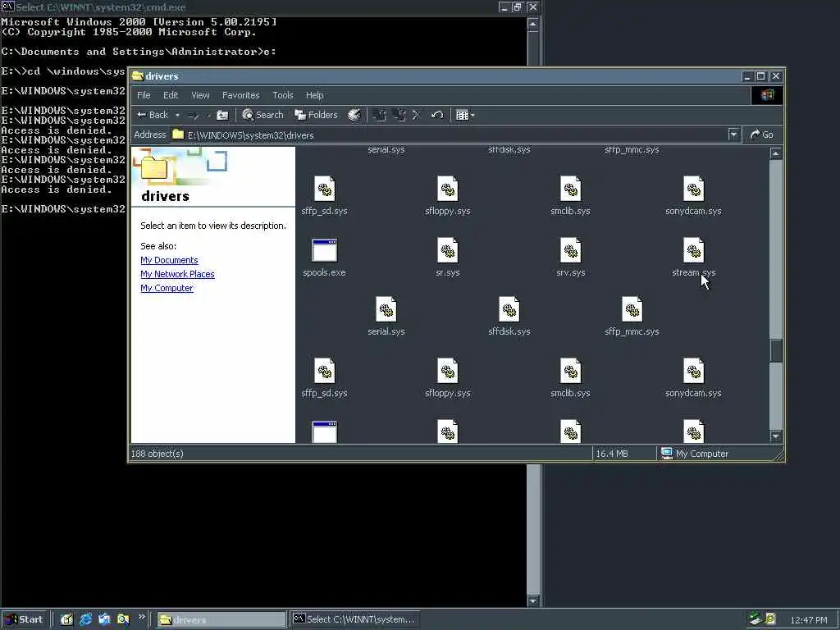Viewport: 840px width, 630px height.
Task: Click the 12:47 PM taskbar clock
Action: coord(808,620)
